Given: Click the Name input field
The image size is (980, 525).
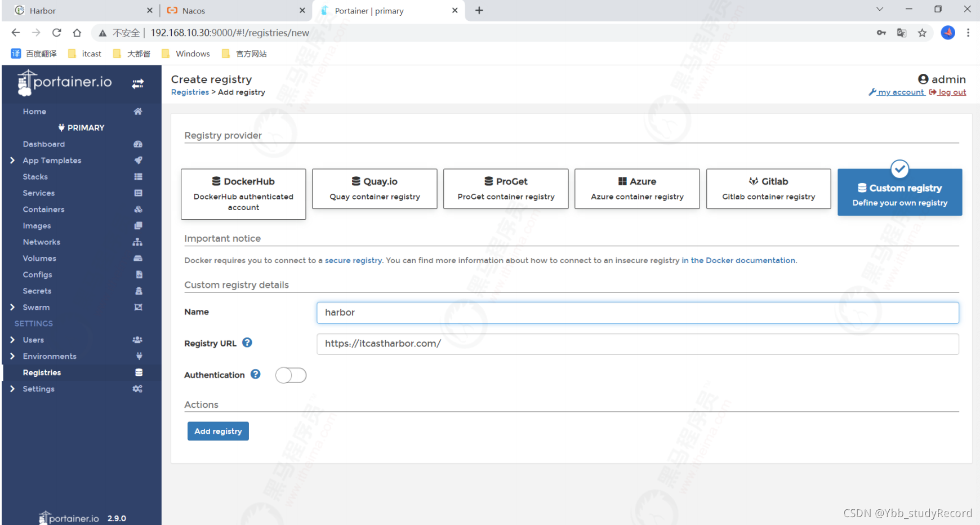Looking at the screenshot, I should pyautogui.click(x=638, y=313).
